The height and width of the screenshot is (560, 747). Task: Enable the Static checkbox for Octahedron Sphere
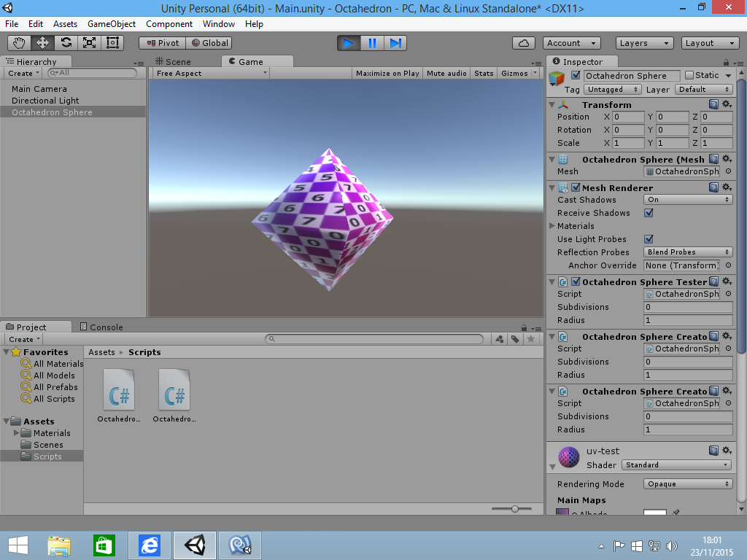click(688, 74)
